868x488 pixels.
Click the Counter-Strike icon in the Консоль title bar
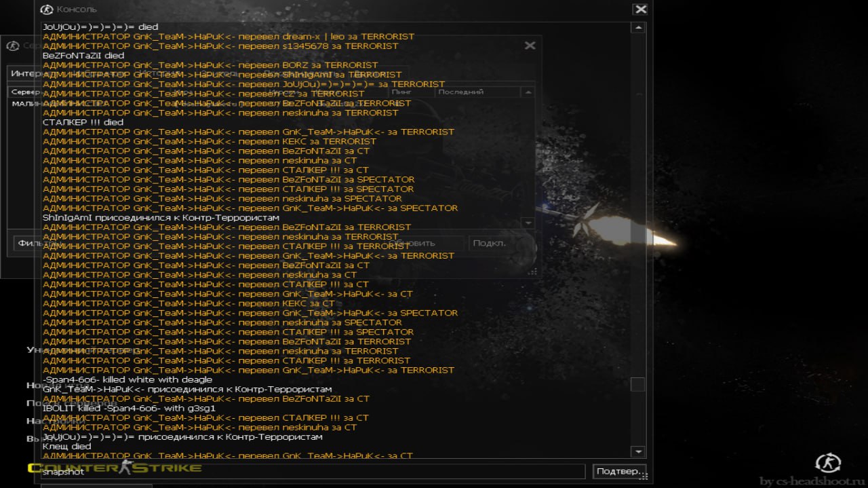(x=47, y=10)
